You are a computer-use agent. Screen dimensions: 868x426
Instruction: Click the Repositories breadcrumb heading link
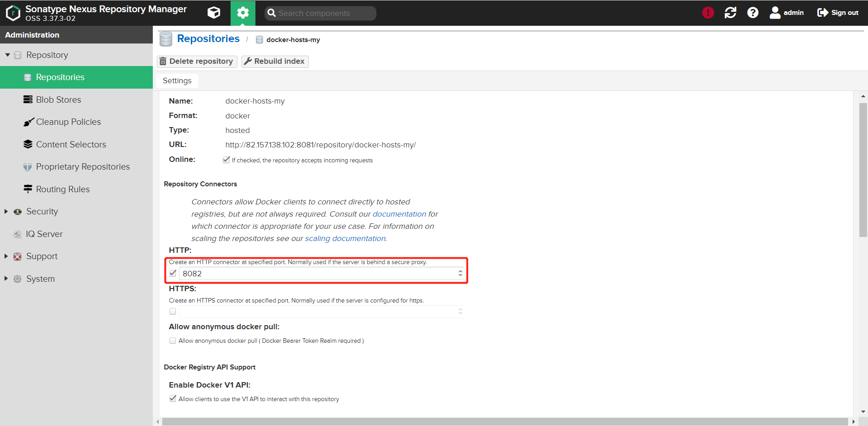(x=208, y=39)
